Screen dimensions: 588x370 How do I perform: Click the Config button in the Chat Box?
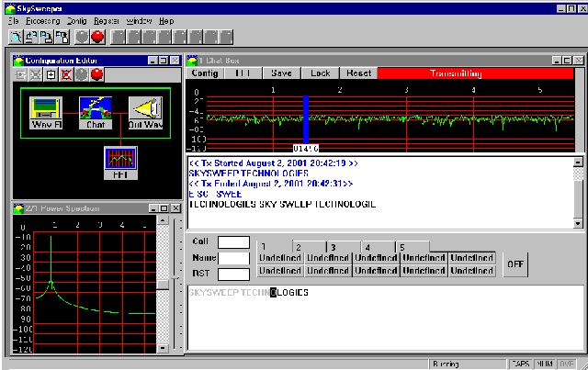point(205,73)
